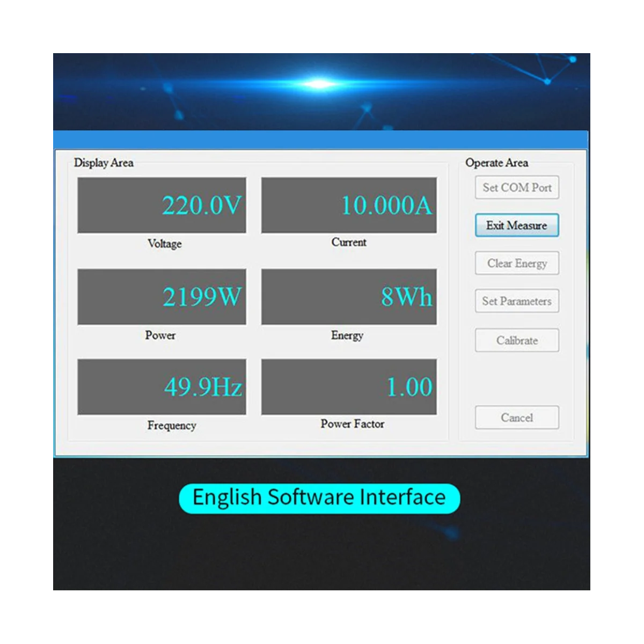Click the Energy label
Image resolution: width=644 pixels, height=644 pixels.
(x=347, y=335)
